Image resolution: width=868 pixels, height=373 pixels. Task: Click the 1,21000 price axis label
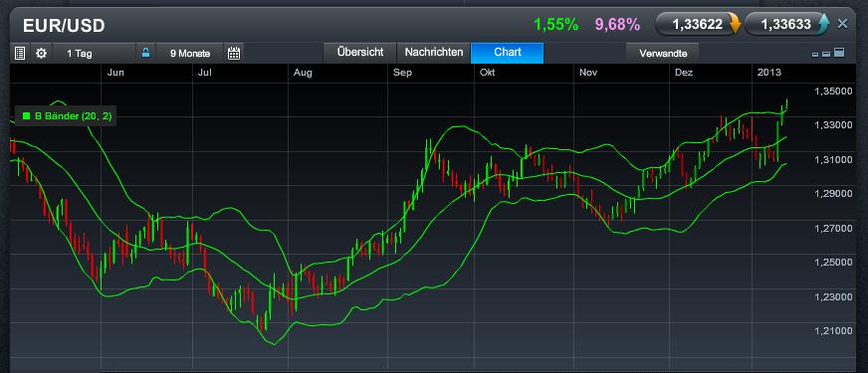tap(833, 331)
